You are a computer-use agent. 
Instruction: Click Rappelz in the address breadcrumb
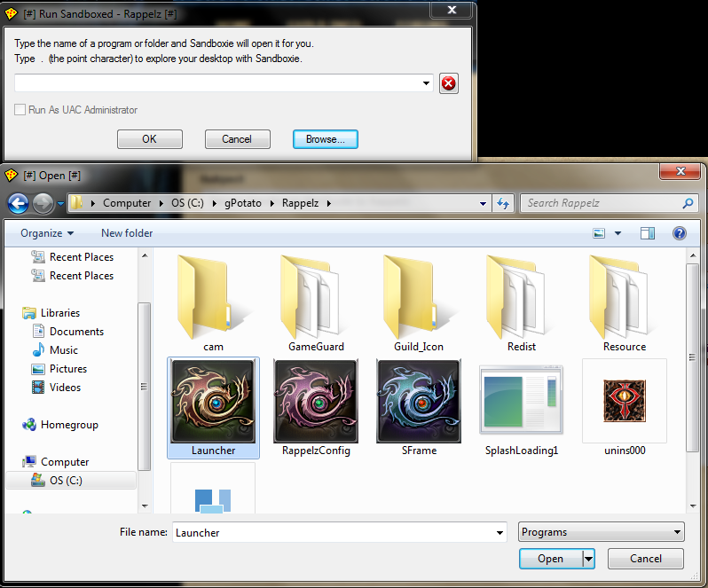click(300, 203)
